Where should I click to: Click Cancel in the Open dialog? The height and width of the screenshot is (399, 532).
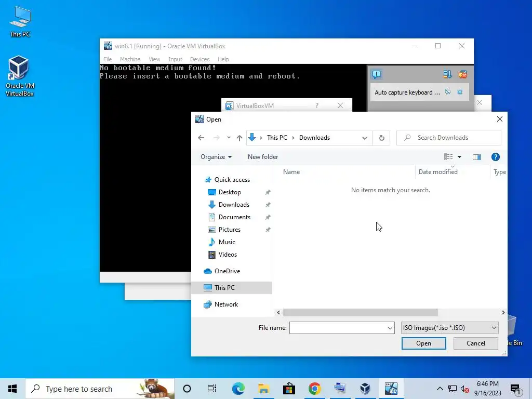click(476, 343)
